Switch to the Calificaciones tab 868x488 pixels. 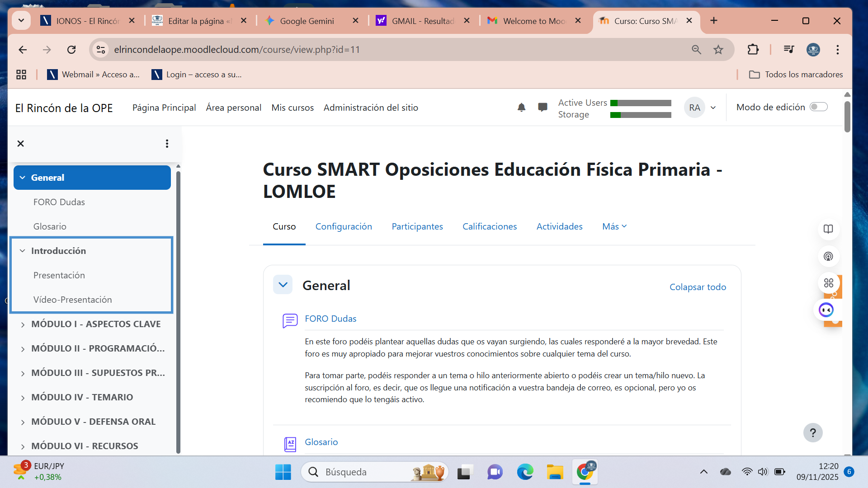pos(489,226)
